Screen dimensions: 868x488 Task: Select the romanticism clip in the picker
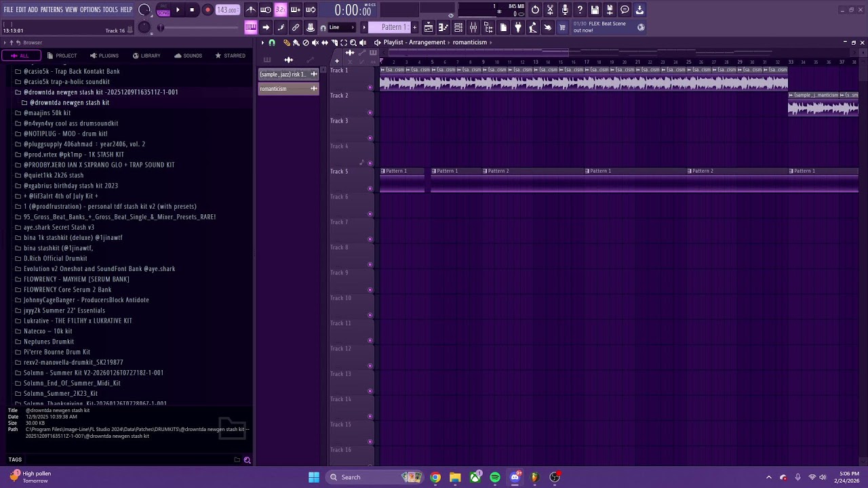pos(289,89)
